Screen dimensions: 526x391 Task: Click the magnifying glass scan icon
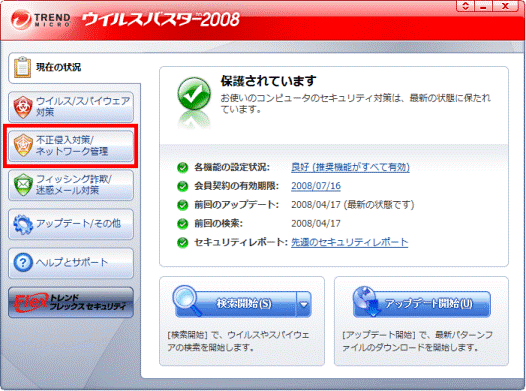click(186, 300)
